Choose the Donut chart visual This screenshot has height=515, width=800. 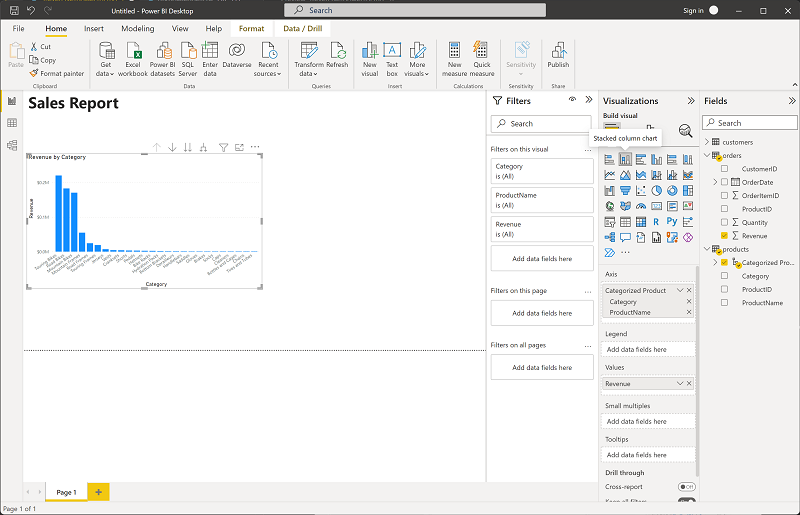[672, 191]
